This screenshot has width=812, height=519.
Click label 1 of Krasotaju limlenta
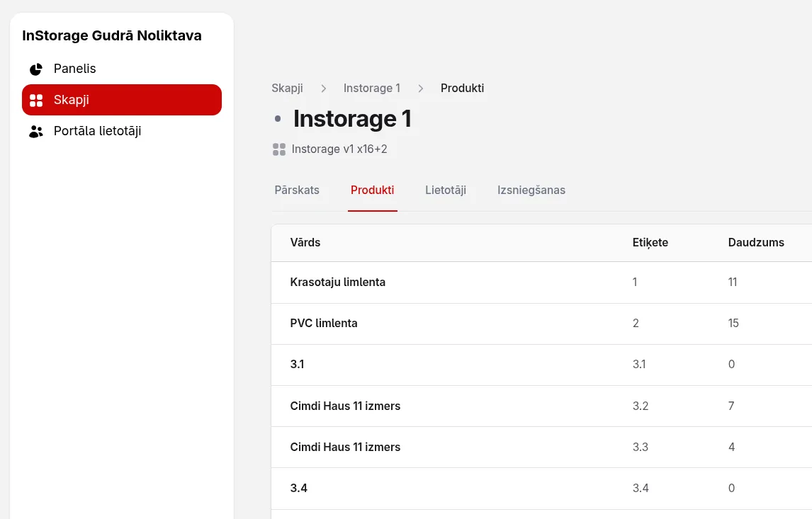click(635, 283)
